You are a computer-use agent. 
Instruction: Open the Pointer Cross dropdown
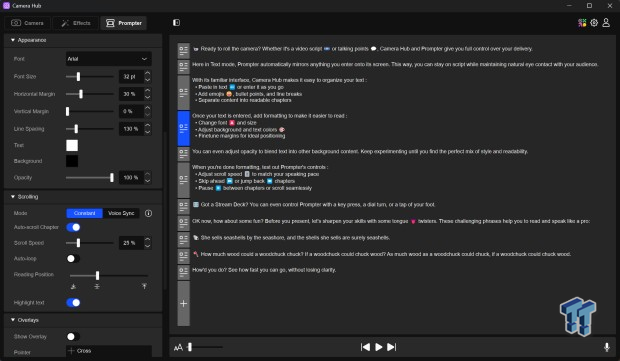point(108,351)
